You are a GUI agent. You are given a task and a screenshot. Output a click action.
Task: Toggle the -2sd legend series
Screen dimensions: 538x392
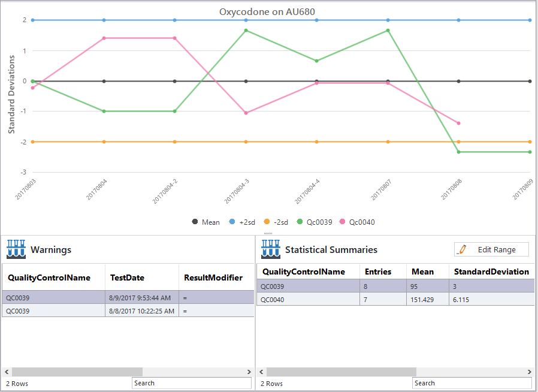[x=276, y=222]
